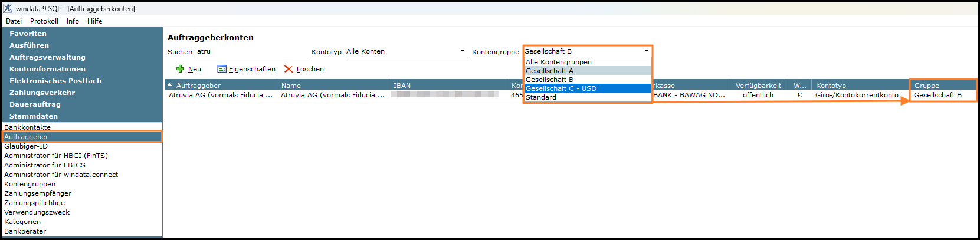This screenshot has width=980, height=240.
Task: Open the Info menu
Action: click(x=73, y=21)
